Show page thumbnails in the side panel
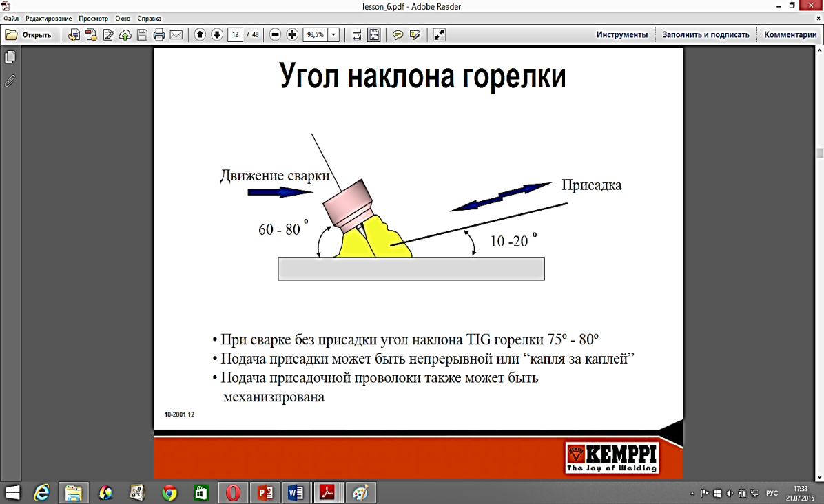Viewport: 824px width, 504px height. tap(10, 57)
